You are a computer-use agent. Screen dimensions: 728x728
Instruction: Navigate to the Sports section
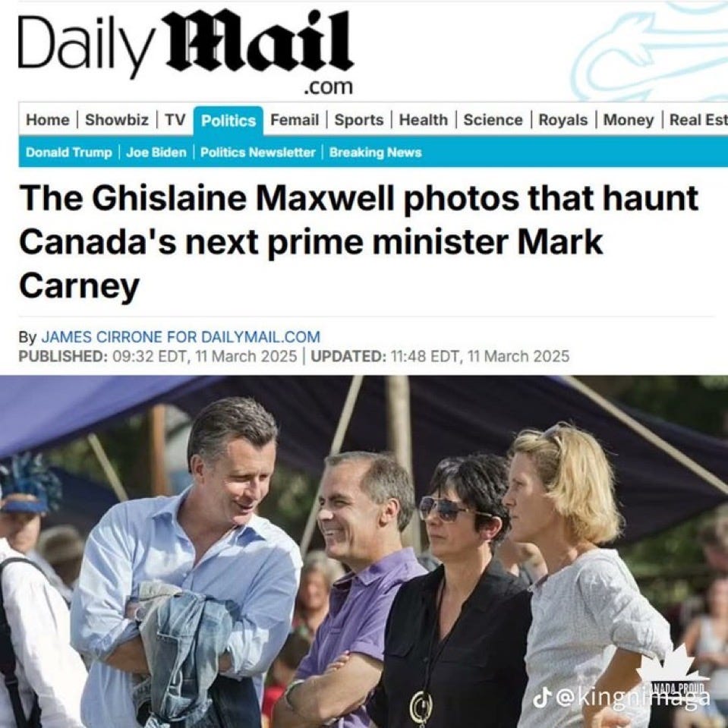click(x=359, y=120)
